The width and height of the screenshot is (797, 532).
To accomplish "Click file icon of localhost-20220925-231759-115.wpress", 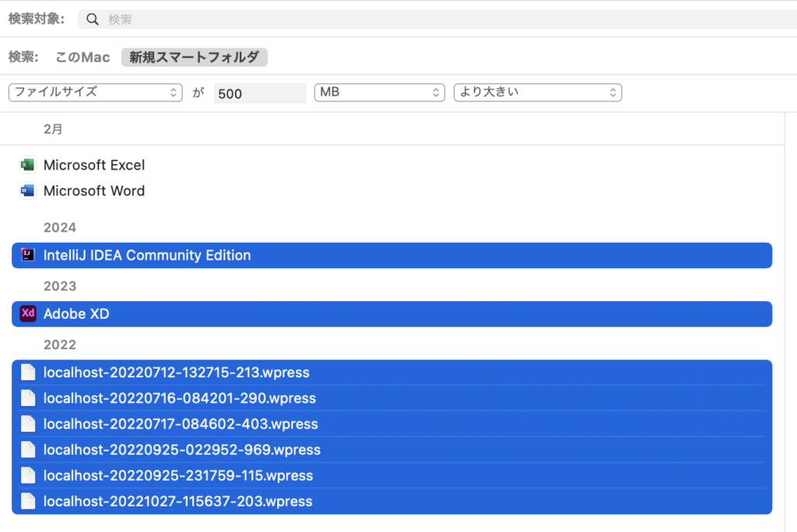I will pyautogui.click(x=28, y=475).
